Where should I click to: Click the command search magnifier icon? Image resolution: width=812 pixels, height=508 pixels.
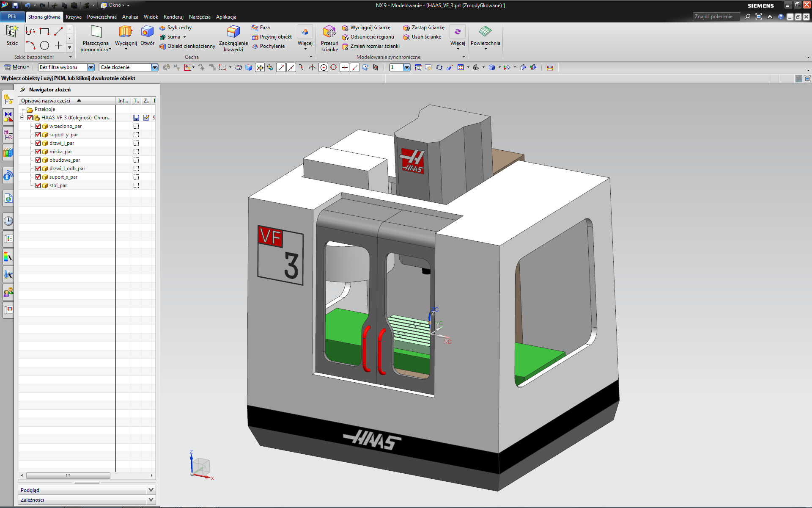click(748, 17)
